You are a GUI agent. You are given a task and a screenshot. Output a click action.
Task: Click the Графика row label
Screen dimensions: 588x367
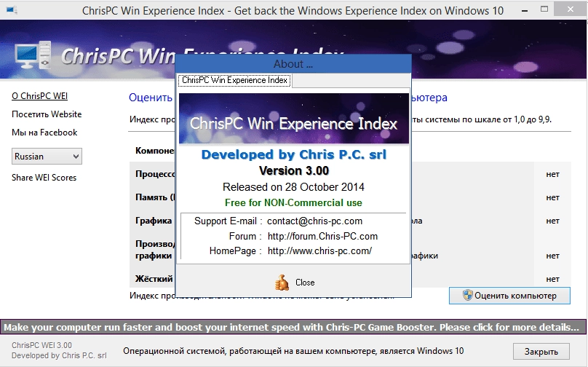154,221
